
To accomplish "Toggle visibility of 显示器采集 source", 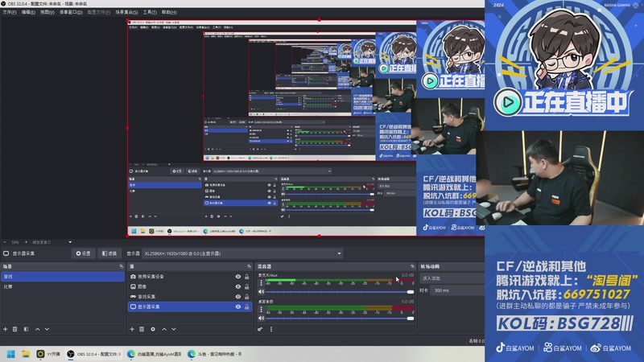I will (x=237, y=306).
